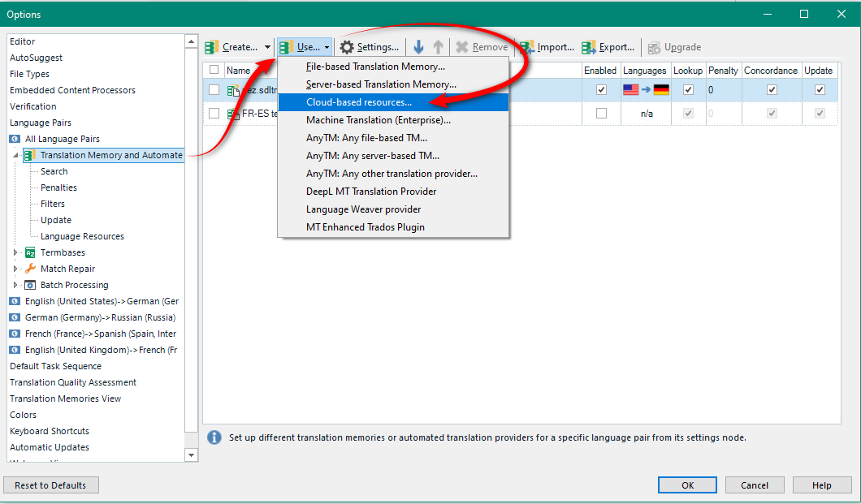Toggle Enabled checkbox for FR-ES row
This screenshot has height=504, width=861.
pyautogui.click(x=601, y=114)
